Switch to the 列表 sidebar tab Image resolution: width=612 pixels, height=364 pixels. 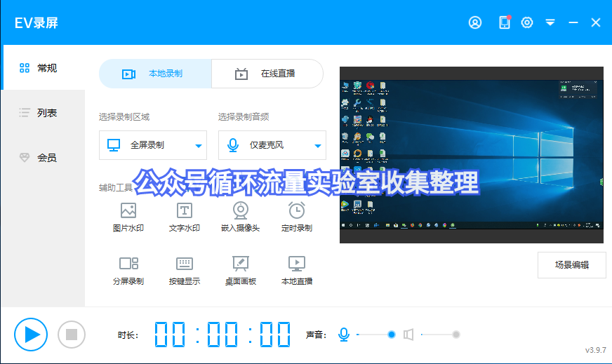click(43, 113)
